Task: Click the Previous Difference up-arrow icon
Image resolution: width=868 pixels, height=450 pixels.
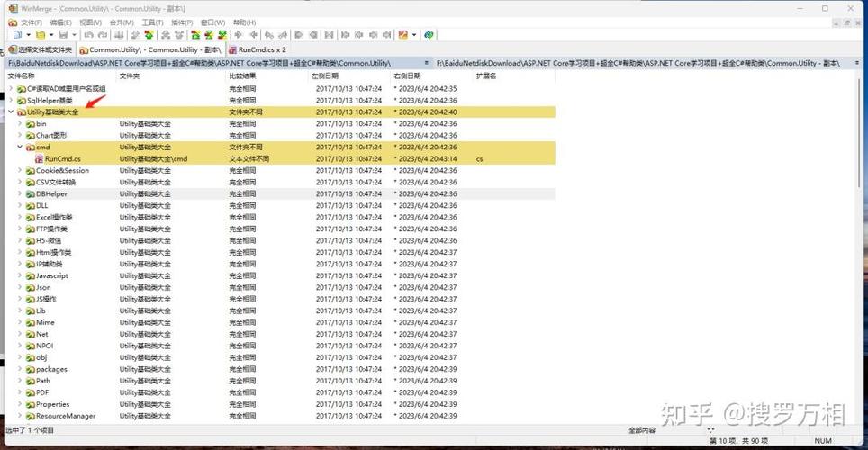Action: pos(149,35)
